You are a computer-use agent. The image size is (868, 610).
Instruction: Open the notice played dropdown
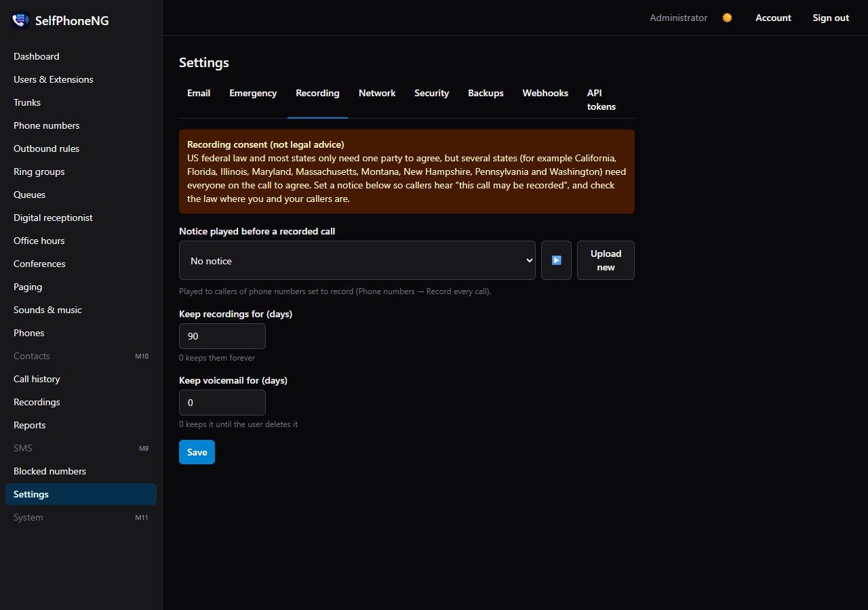coord(357,260)
